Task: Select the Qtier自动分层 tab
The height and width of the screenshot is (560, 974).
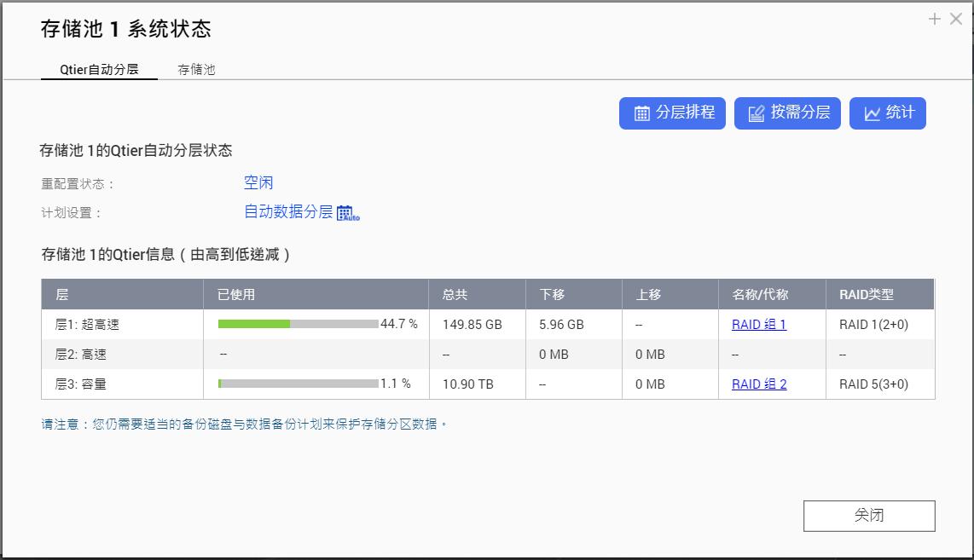Action: (x=99, y=69)
